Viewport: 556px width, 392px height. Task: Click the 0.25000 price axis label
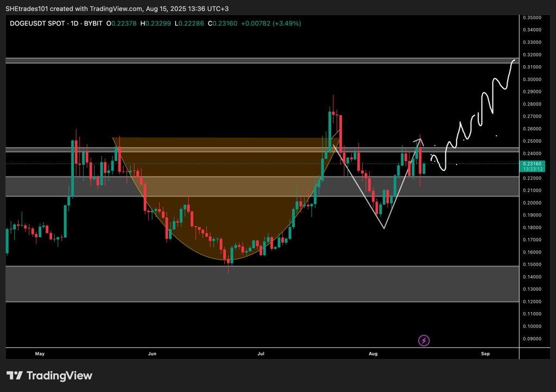point(532,141)
